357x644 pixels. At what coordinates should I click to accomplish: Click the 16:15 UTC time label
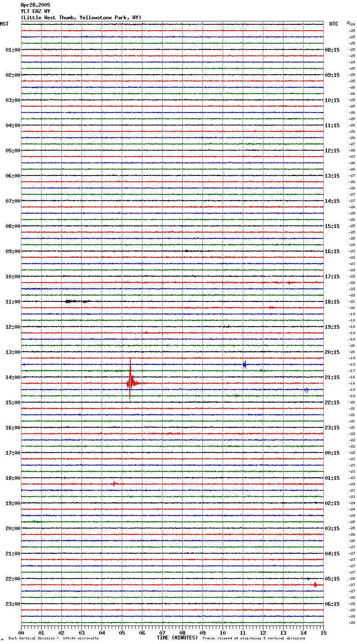point(332,251)
